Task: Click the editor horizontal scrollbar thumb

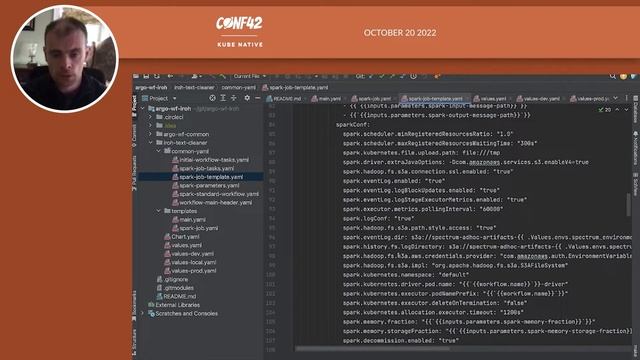Action: tap(372, 349)
